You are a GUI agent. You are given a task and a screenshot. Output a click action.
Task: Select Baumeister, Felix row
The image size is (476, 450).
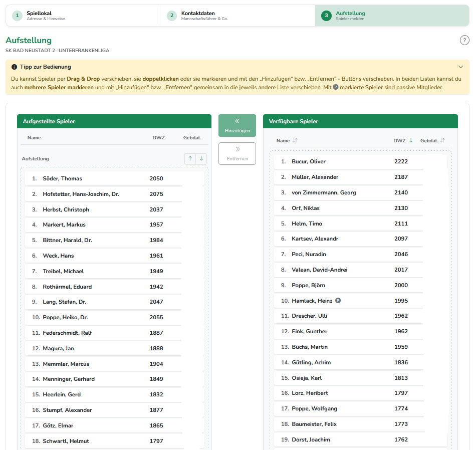coord(361,424)
